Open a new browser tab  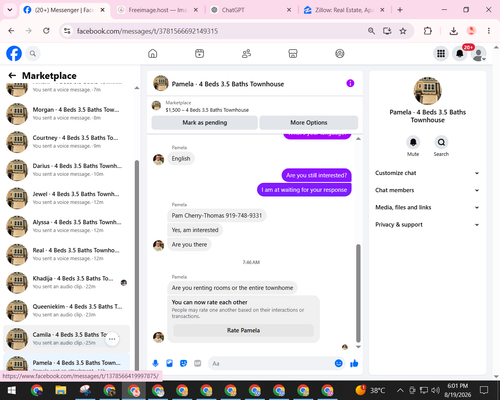pos(400,10)
